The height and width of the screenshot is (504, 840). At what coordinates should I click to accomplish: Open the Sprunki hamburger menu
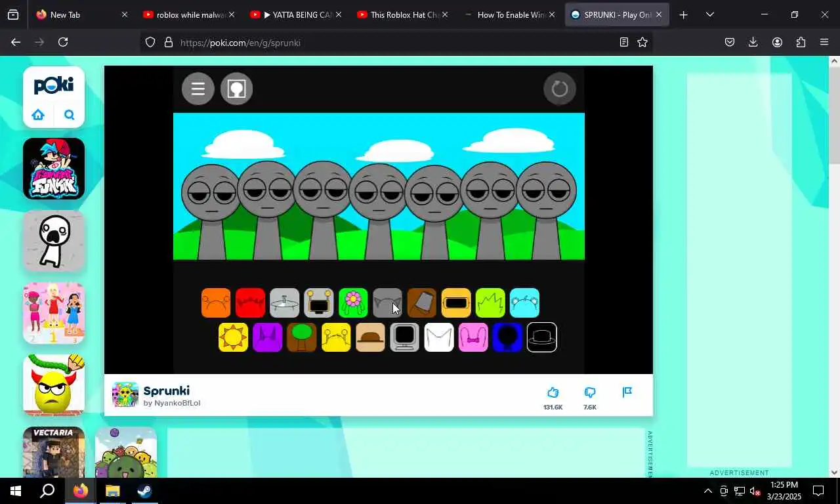click(x=198, y=89)
